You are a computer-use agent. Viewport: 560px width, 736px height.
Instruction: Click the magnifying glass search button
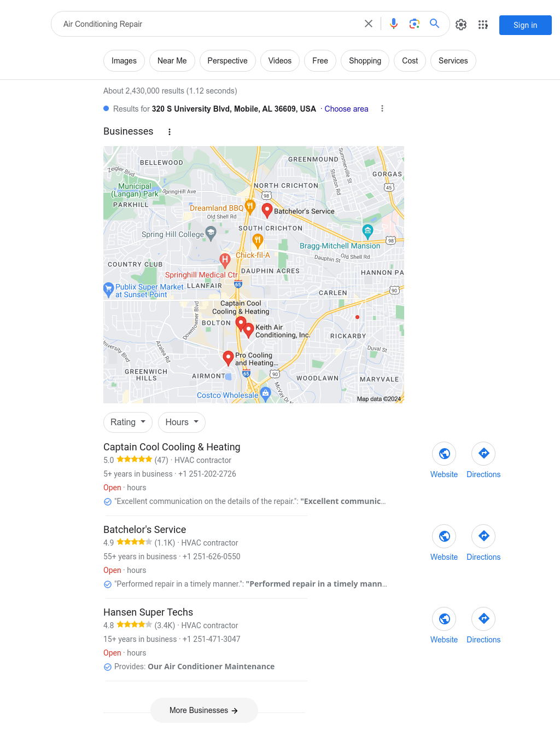click(435, 24)
